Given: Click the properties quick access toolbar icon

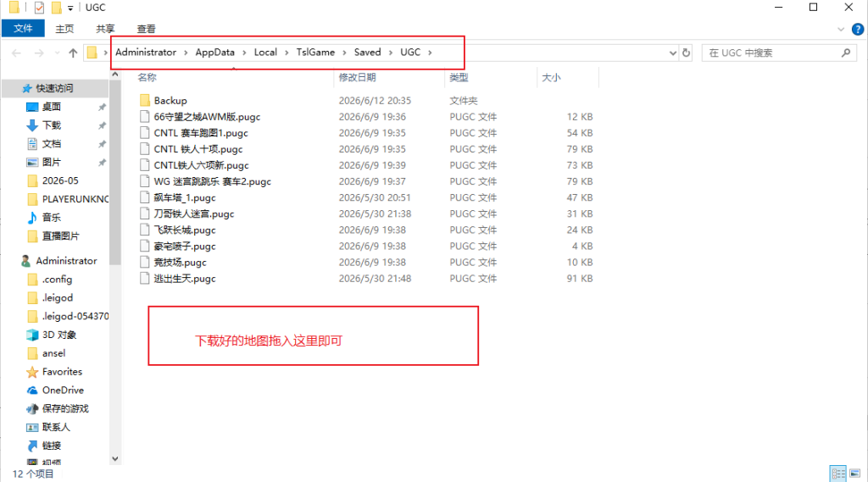Looking at the screenshot, I should click(x=39, y=8).
